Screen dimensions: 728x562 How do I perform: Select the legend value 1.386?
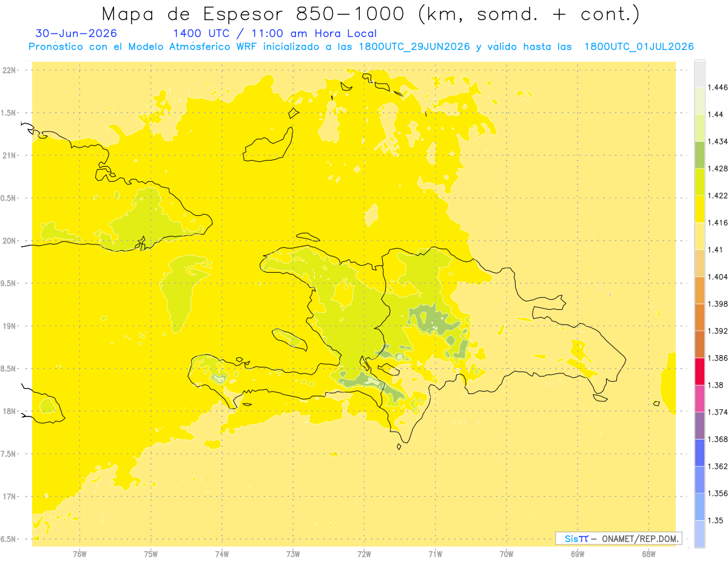[x=719, y=358]
